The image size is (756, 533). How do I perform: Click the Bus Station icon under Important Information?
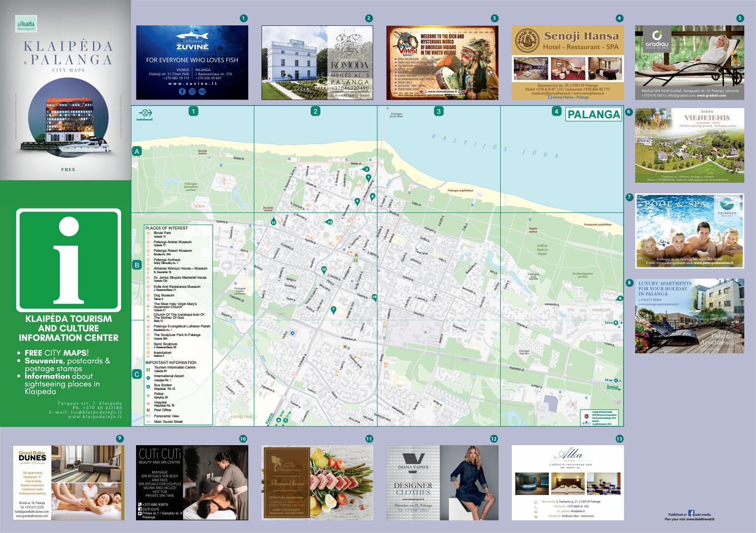(x=148, y=386)
